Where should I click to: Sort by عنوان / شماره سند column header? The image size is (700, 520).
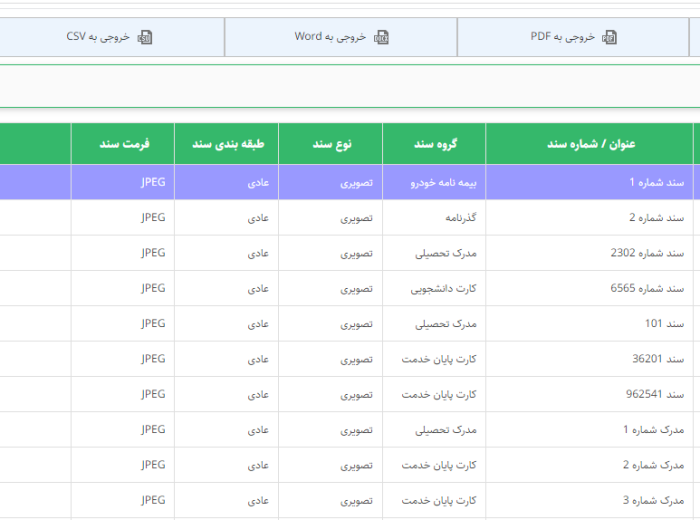click(x=589, y=144)
